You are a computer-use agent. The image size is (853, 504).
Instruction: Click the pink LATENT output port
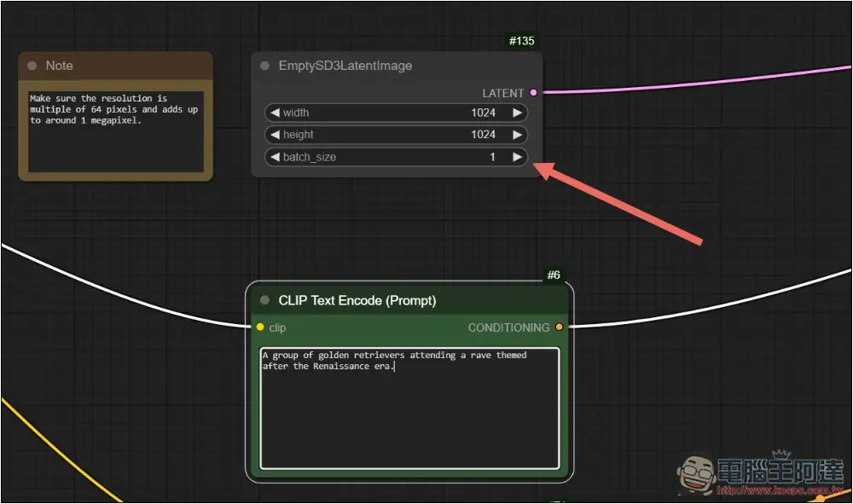534,92
